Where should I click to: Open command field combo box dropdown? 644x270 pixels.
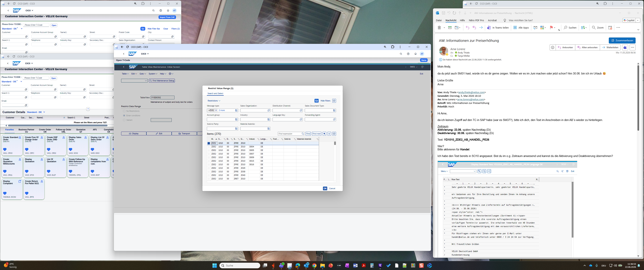pyautogui.click(x=146, y=81)
